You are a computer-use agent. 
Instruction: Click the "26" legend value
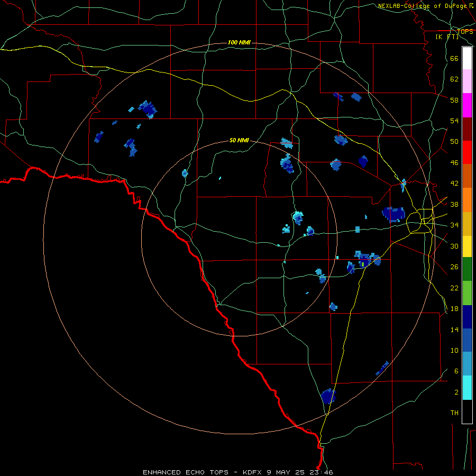point(454,267)
